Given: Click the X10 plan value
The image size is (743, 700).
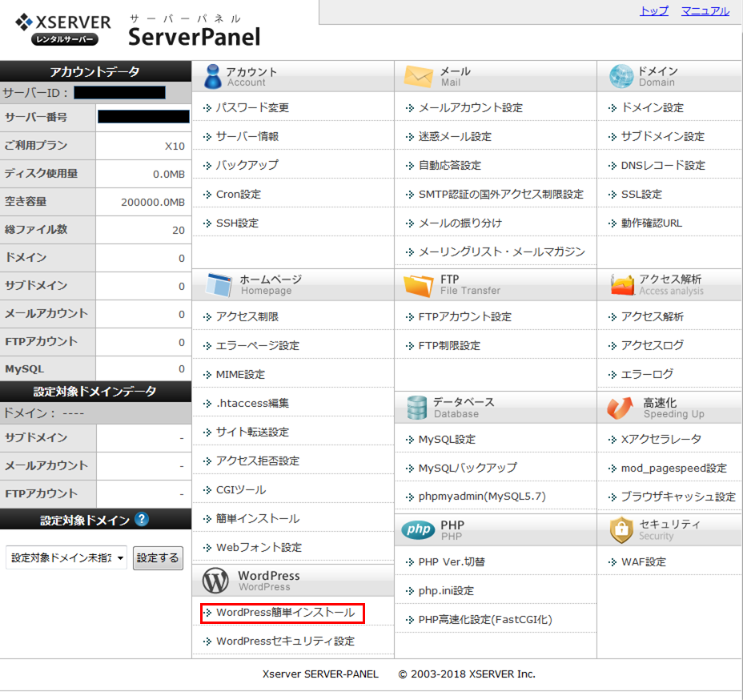Looking at the screenshot, I should (175, 146).
